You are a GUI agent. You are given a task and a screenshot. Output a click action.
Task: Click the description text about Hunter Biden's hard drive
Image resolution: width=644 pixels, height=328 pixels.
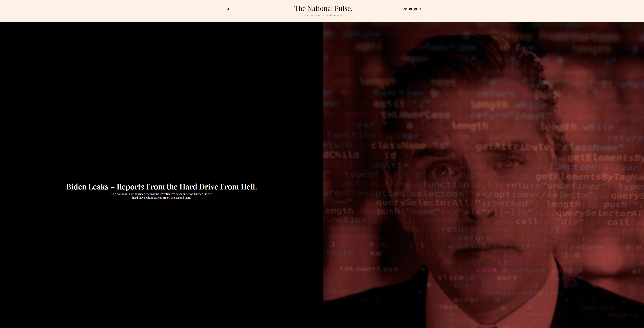[162, 196]
